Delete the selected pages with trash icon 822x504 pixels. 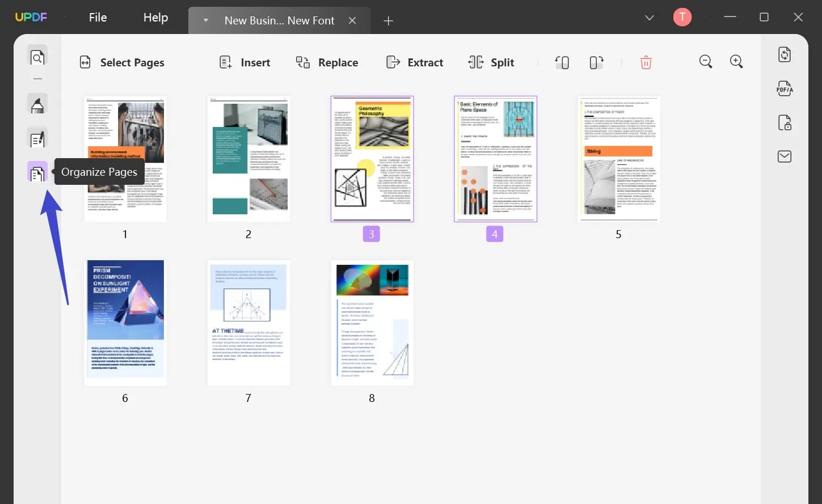tap(646, 62)
